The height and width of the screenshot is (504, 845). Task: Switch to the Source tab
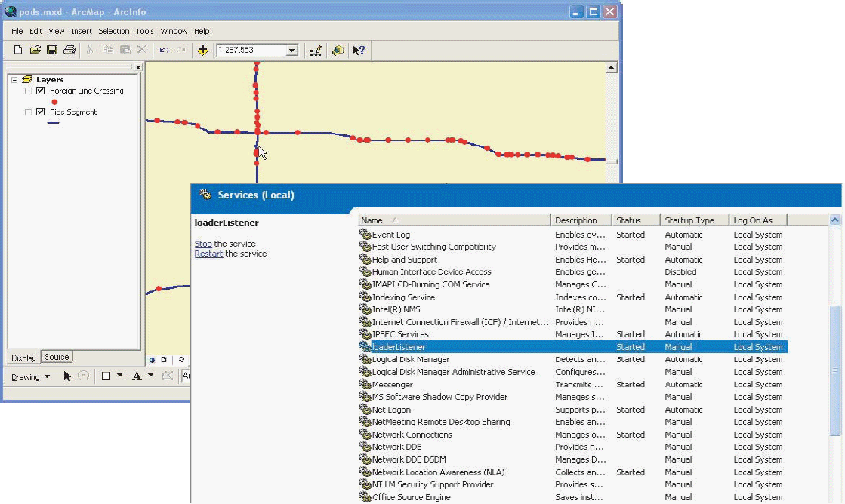pos(57,356)
